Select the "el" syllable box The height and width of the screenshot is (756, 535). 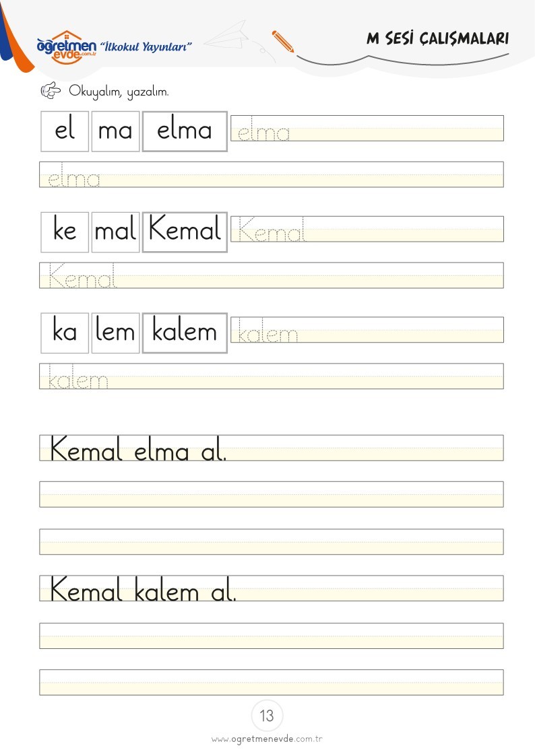point(65,131)
